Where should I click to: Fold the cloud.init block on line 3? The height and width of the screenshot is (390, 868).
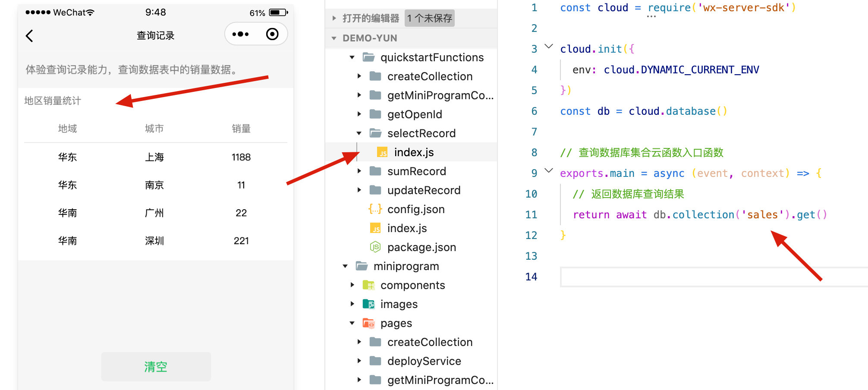pos(549,46)
